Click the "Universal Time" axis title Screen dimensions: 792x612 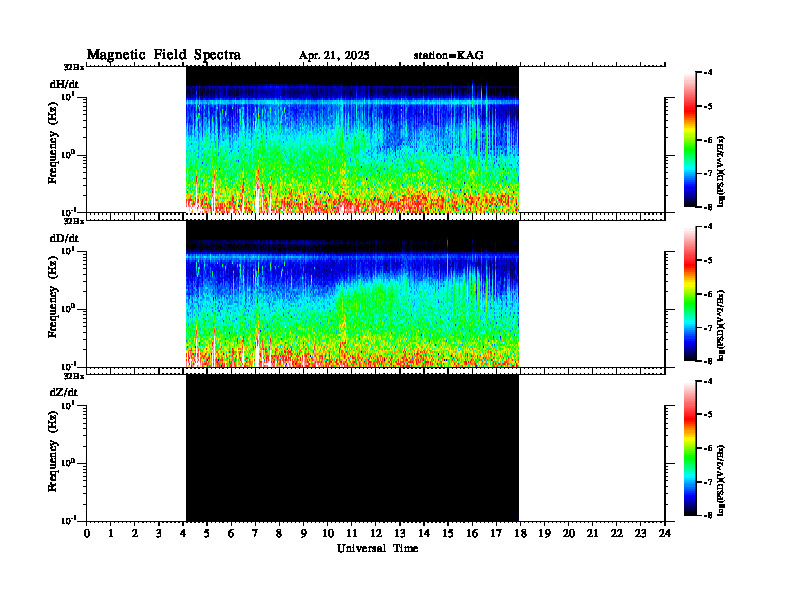point(377,548)
